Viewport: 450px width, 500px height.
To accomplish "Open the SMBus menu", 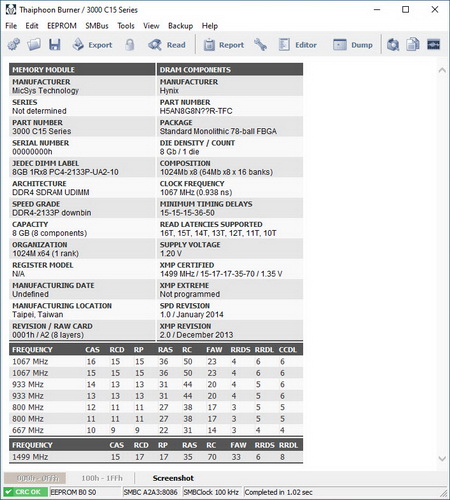I will tap(97, 26).
